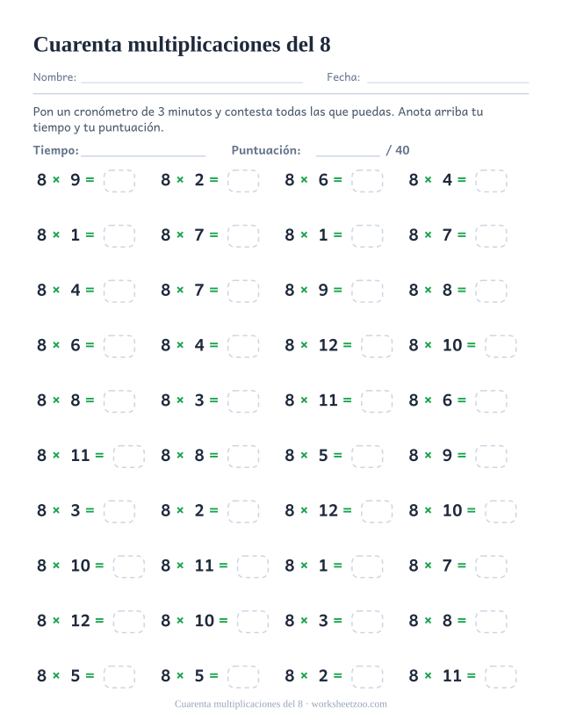562x728 pixels.
Task: Click answer box for fourth-row 8 × 12
Action: coord(377,346)
